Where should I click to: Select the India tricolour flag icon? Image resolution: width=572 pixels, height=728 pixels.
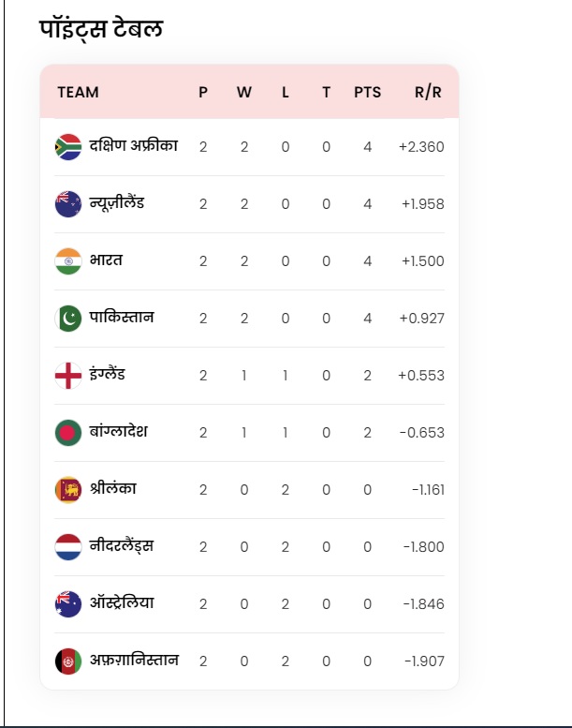(68, 260)
